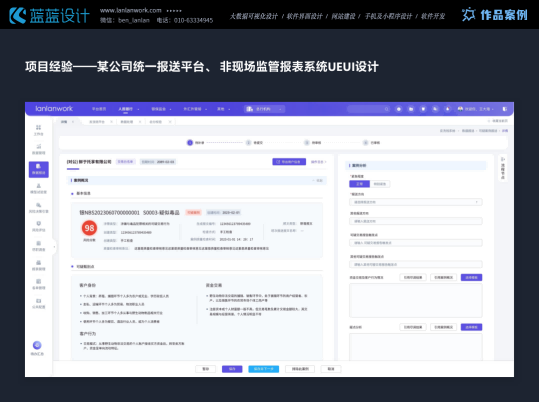Click the round purple assistant icon at the sidebar bottom

(37, 345)
